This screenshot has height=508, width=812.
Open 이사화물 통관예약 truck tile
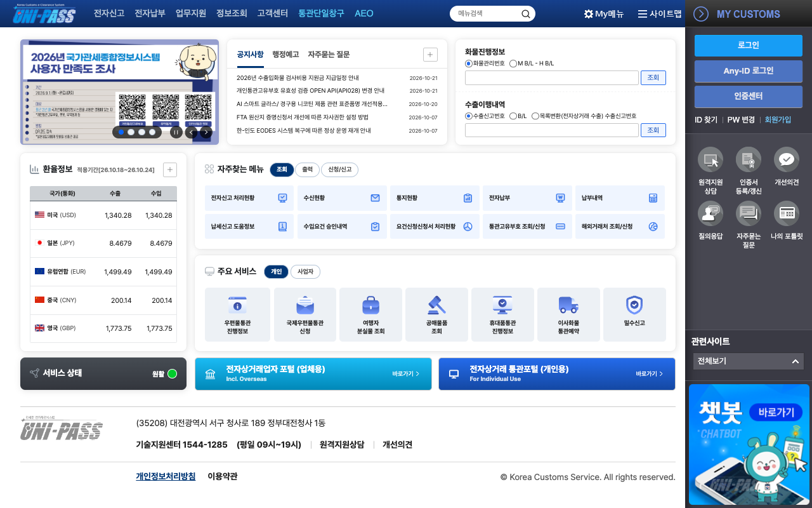click(568, 314)
